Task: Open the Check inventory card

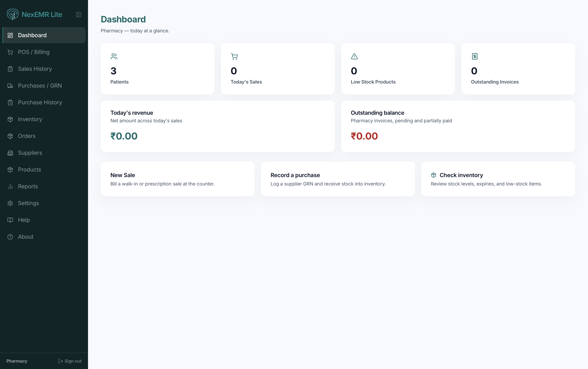Action: (498, 179)
